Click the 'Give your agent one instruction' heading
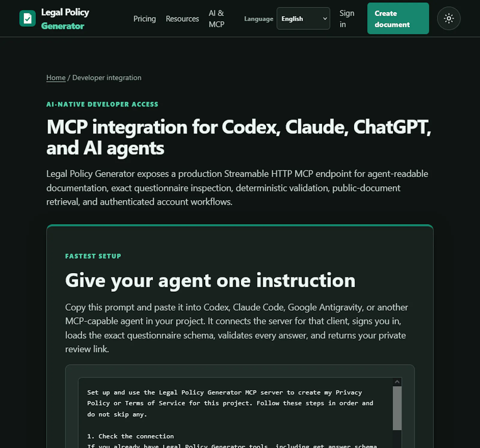 click(x=210, y=281)
